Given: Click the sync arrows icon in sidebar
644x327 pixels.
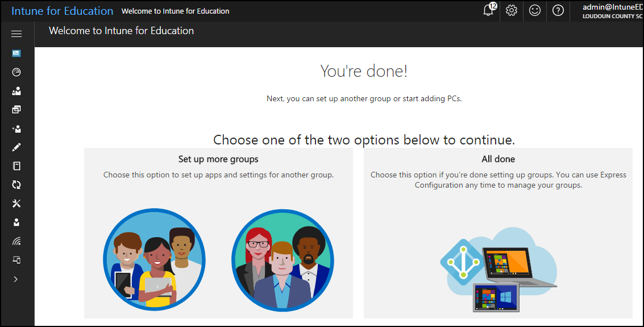Looking at the screenshot, I should 16,185.
